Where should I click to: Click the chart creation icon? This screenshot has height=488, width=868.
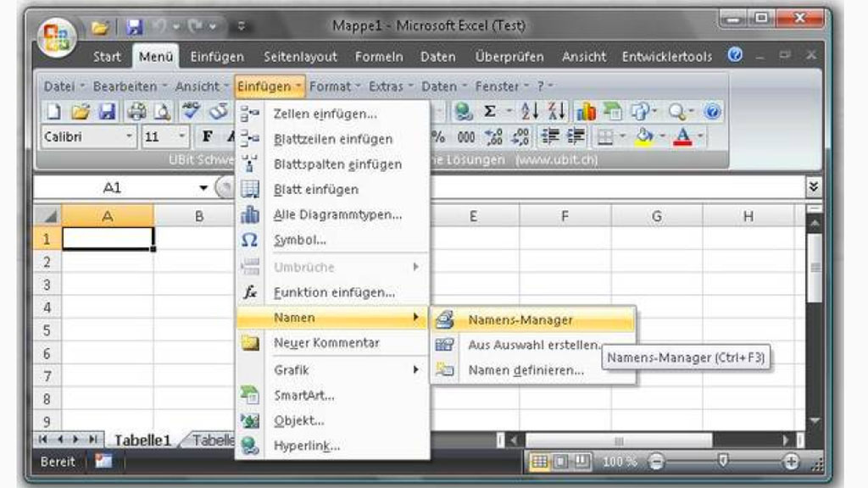click(x=585, y=110)
